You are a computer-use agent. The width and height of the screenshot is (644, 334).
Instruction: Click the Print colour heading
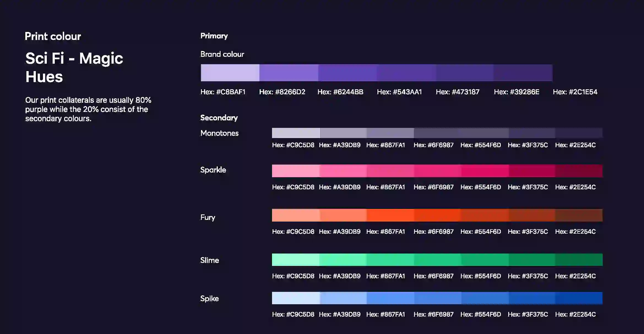pos(53,36)
